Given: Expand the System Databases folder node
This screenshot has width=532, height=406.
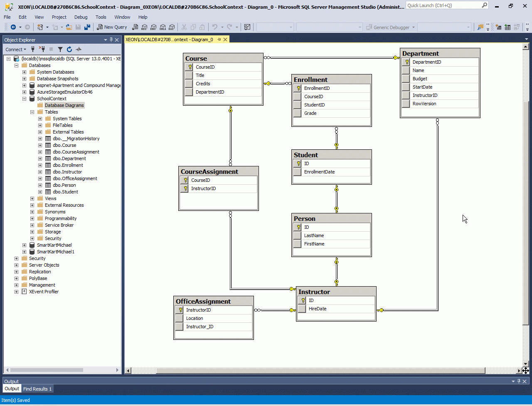Looking at the screenshot, I should (25, 72).
